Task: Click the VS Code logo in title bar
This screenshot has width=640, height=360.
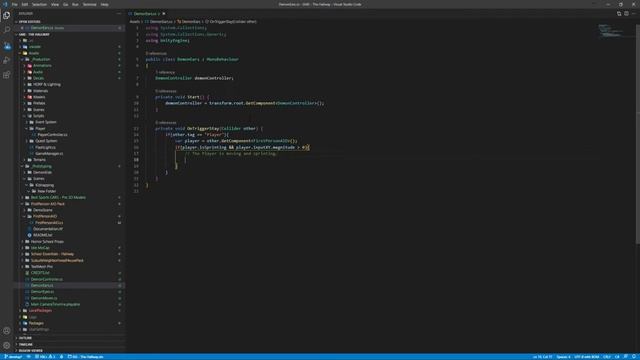Action: (5, 4)
